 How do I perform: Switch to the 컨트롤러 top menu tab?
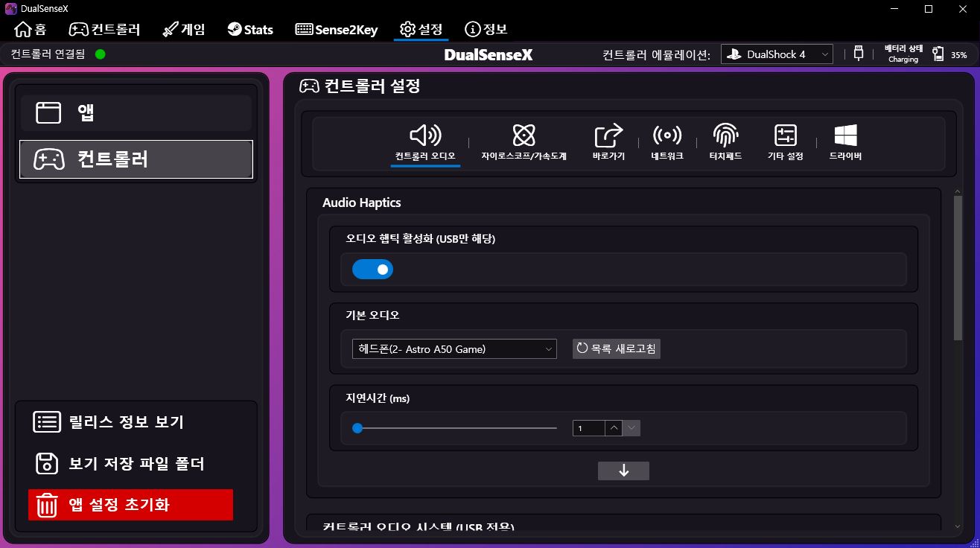coord(104,30)
